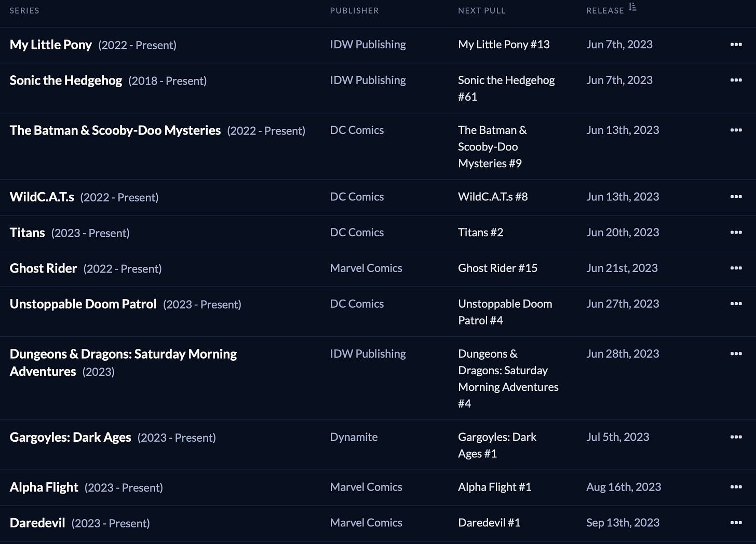Open the My Little Pony series

[x=51, y=45]
